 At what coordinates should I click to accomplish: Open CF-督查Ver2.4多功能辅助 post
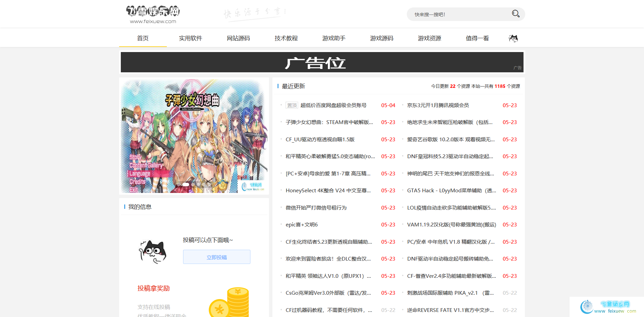point(451,276)
